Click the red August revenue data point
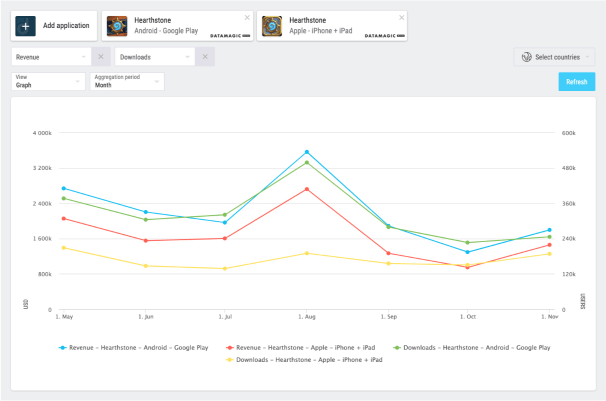Viewport: 606px width, 401px height. tap(307, 189)
